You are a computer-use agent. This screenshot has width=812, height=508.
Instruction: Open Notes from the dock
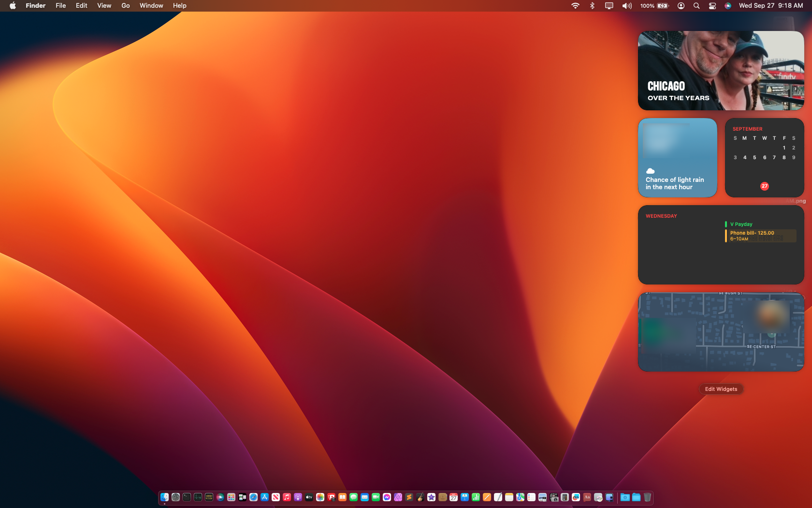coord(509,497)
